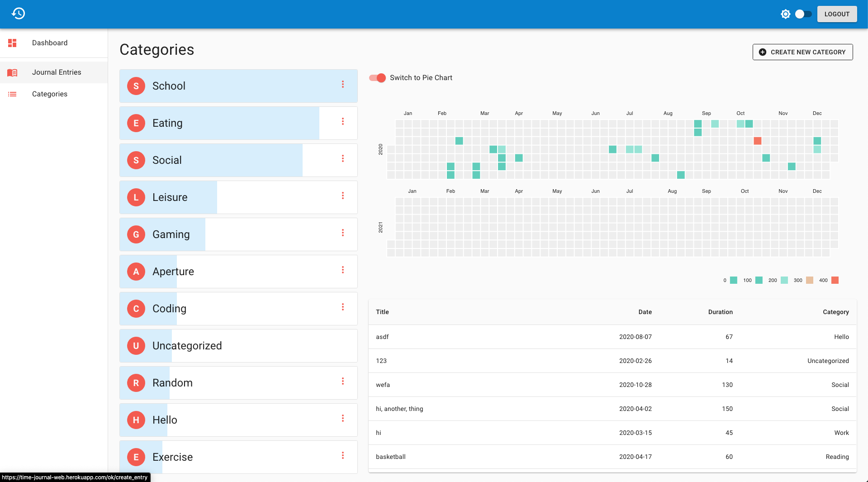Open the Exercise category options menu
Screen dimensions: 868x482
pos(343,455)
